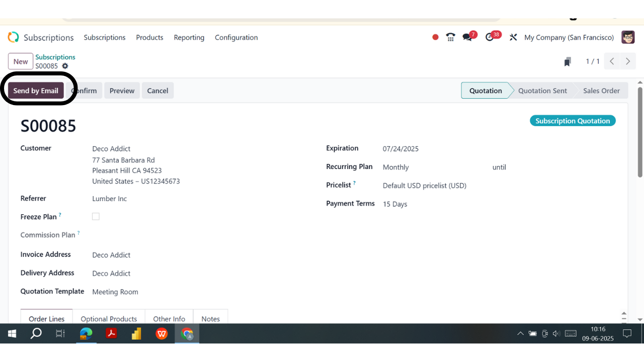Image resolution: width=644 pixels, height=362 pixels.
Task: Open the Reporting menu
Action: pos(189,37)
